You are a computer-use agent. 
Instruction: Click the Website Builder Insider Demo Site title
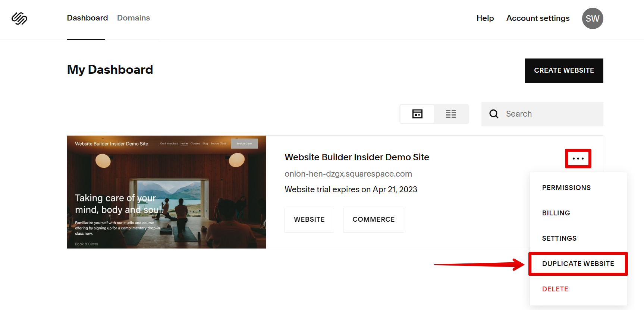(357, 157)
